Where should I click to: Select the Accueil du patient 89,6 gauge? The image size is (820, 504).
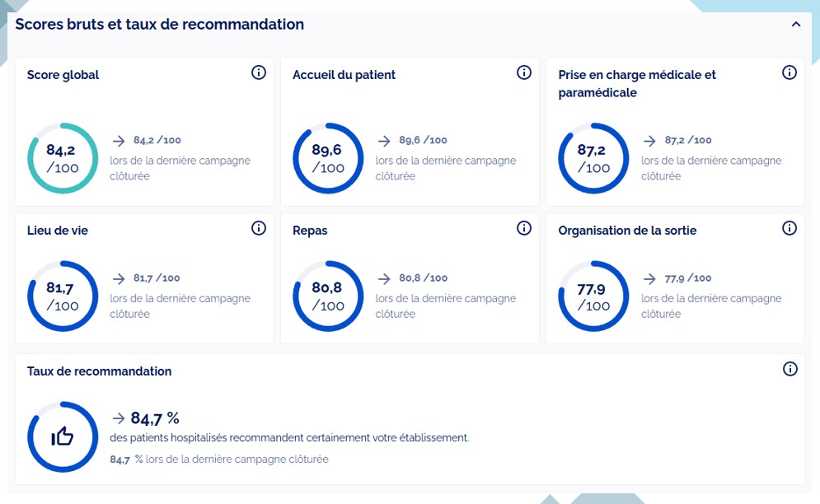pyautogui.click(x=328, y=158)
